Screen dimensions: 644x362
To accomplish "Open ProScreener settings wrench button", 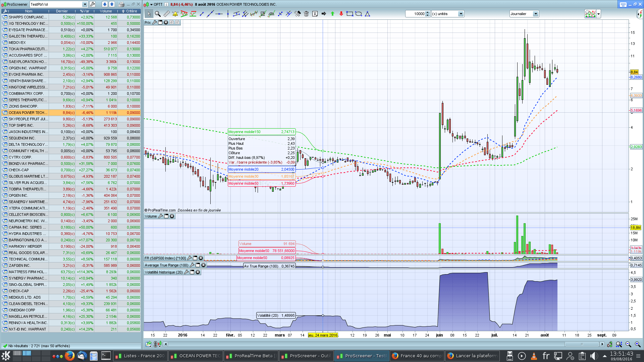I will click(x=93, y=4).
